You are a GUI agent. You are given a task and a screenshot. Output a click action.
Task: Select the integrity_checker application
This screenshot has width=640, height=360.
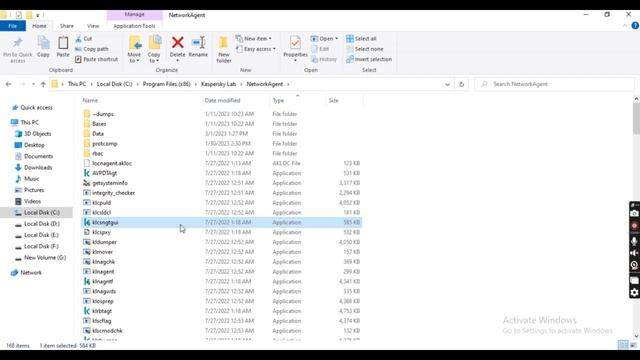click(x=113, y=193)
